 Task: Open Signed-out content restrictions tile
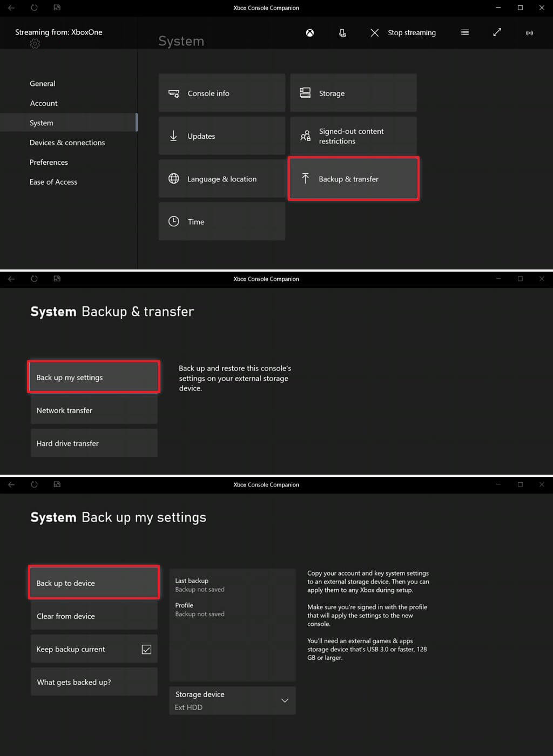tap(353, 136)
